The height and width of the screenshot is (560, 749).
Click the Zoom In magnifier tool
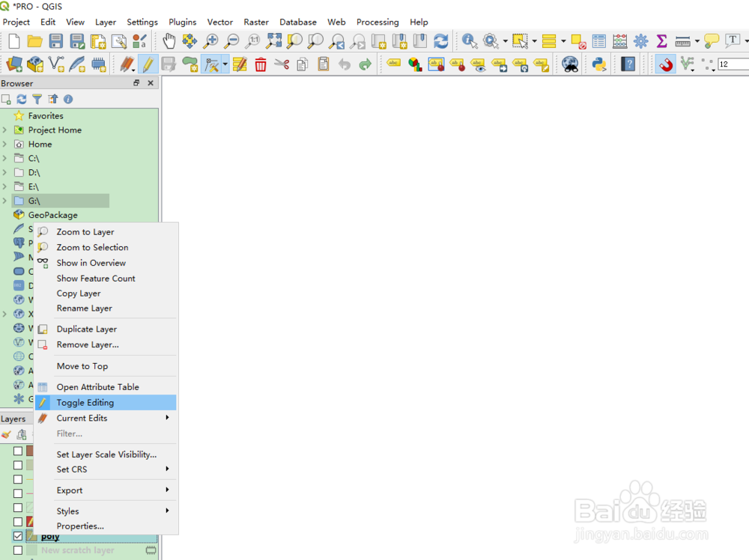coord(210,41)
